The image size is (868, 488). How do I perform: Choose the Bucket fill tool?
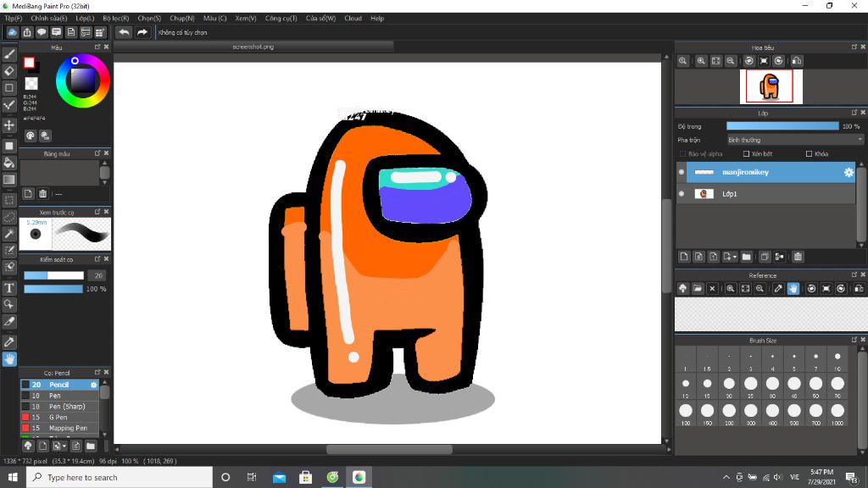(x=9, y=162)
